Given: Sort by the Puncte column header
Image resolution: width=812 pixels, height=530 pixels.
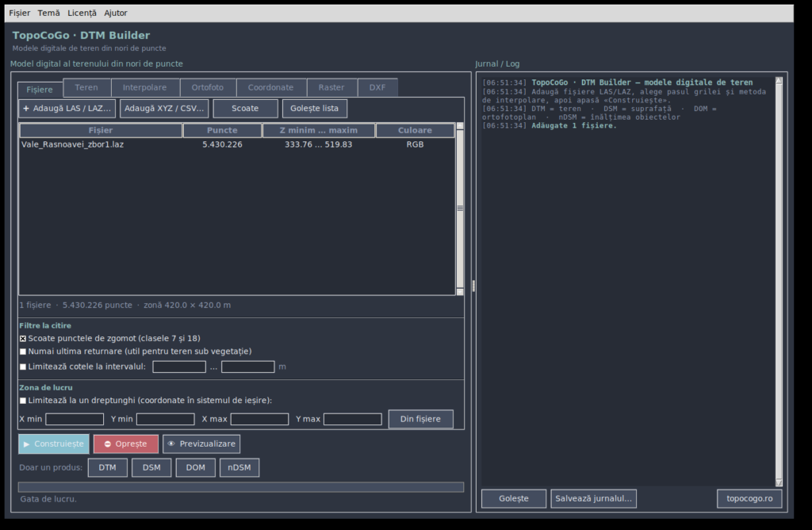Looking at the screenshot, I should 222,131.
